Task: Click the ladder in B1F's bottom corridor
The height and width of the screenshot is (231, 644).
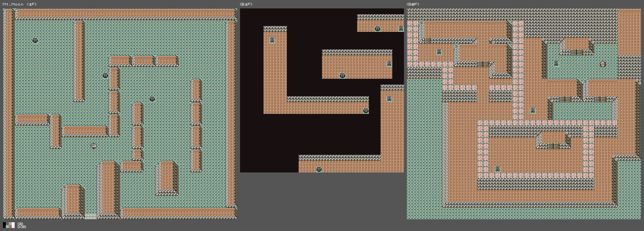Action: tap(319, 169)
